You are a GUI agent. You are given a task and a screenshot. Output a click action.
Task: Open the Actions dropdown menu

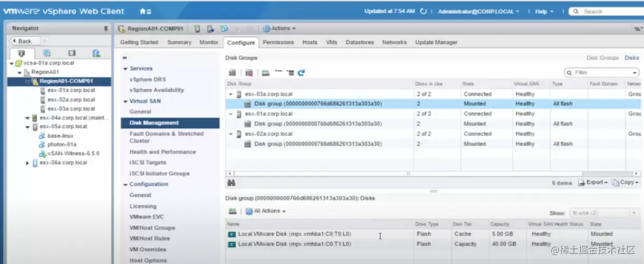tap(280, 29)
